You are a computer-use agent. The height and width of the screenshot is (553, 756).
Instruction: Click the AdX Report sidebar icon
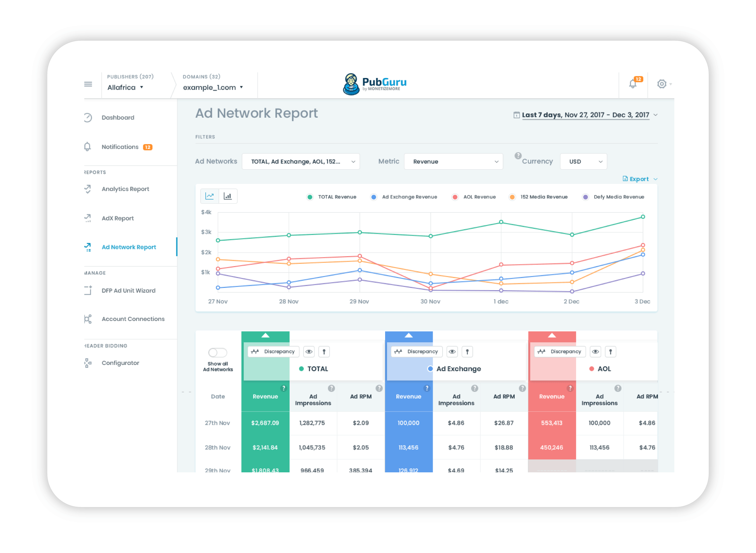pos(88,218)
